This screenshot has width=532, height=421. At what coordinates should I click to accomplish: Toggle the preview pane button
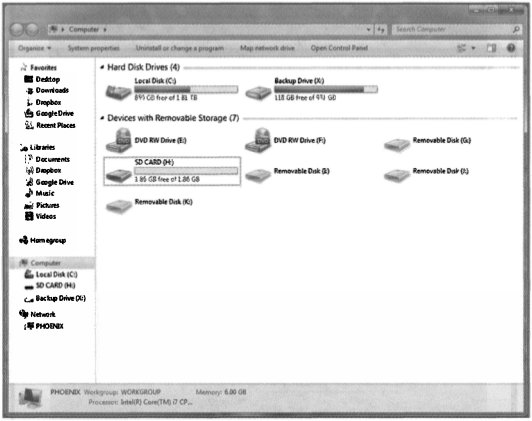click(x=491, y=48)
